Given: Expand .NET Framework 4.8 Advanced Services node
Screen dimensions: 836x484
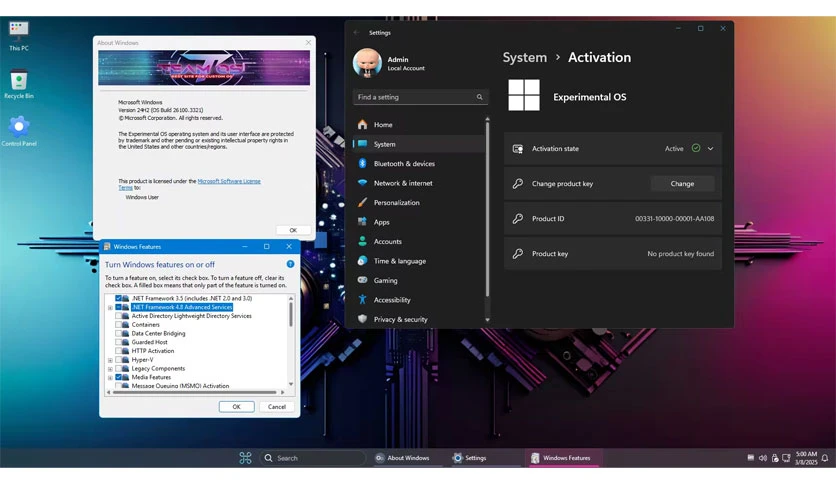Looking at the screenshot, I should click(x=110, y=308).
